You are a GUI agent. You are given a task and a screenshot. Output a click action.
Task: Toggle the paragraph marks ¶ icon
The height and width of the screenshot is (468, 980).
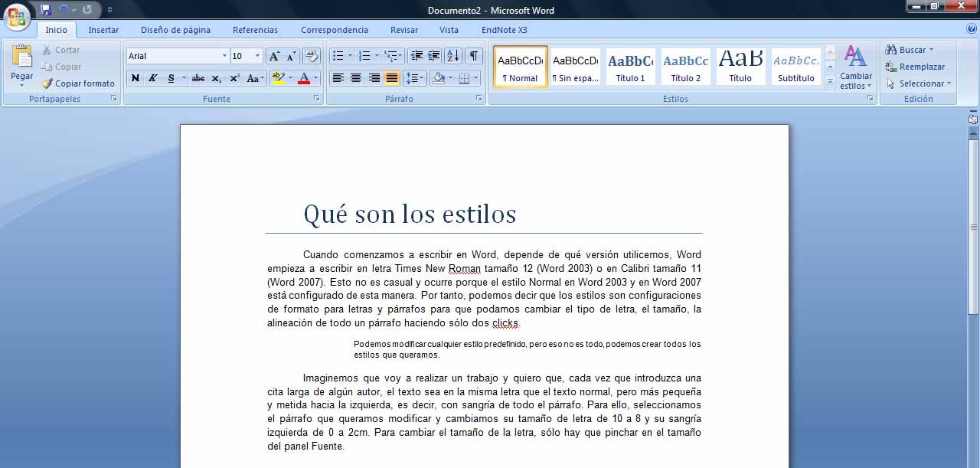click(473, 55)
